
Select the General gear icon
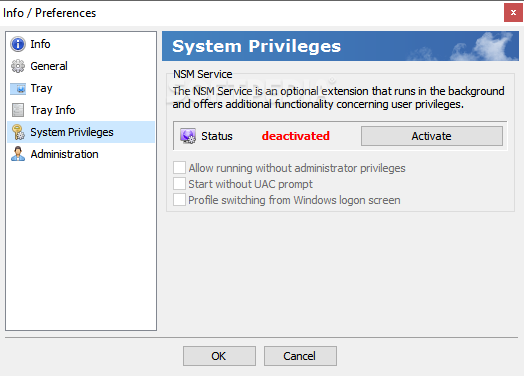tap(18, 66)
